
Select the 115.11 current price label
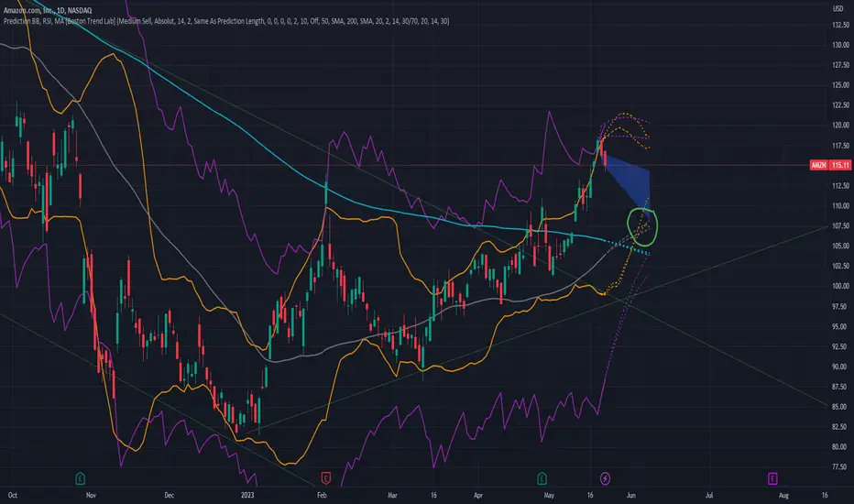point(840,165)
